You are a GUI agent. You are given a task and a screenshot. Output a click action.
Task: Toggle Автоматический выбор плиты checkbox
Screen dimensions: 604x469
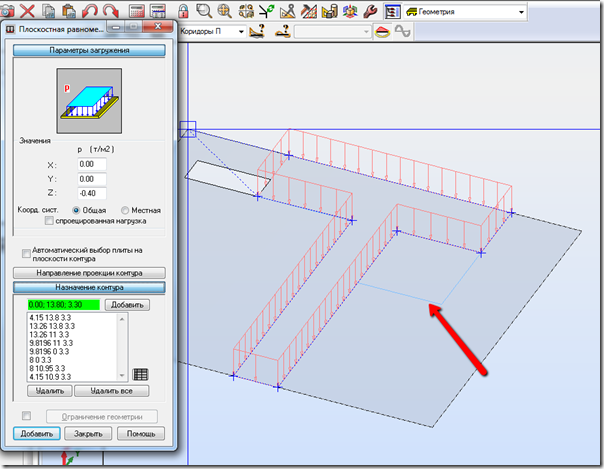coord(26,253)
